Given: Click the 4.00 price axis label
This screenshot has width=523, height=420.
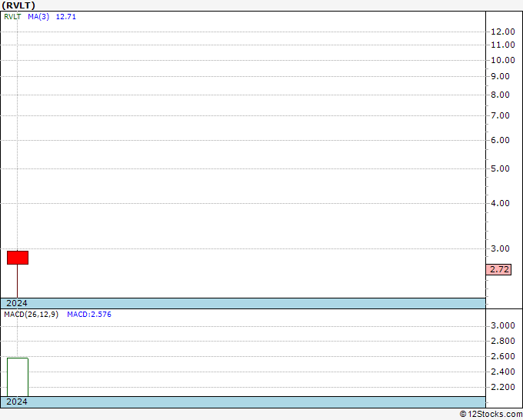Looking at the screenshot, I should pos(500,203).
